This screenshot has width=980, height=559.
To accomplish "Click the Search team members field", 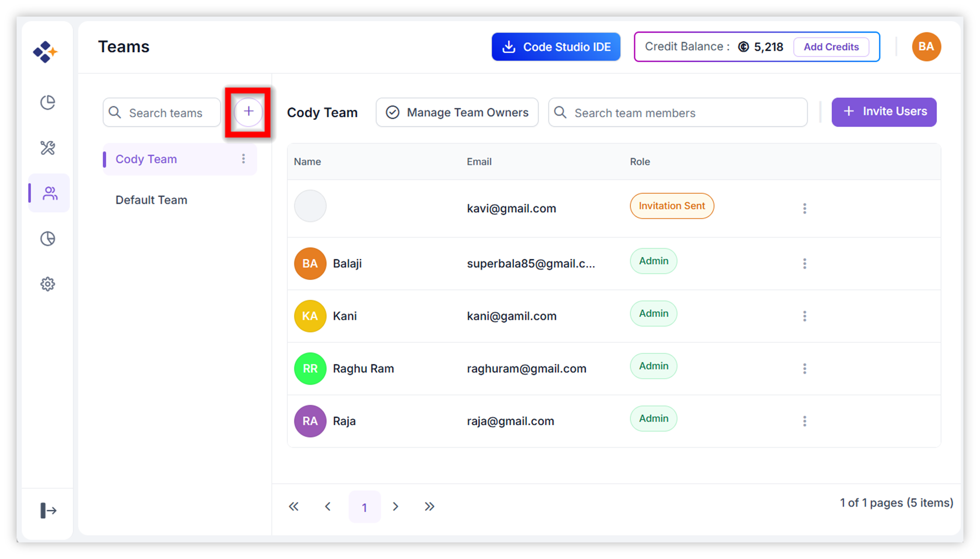I will (678, 113).
